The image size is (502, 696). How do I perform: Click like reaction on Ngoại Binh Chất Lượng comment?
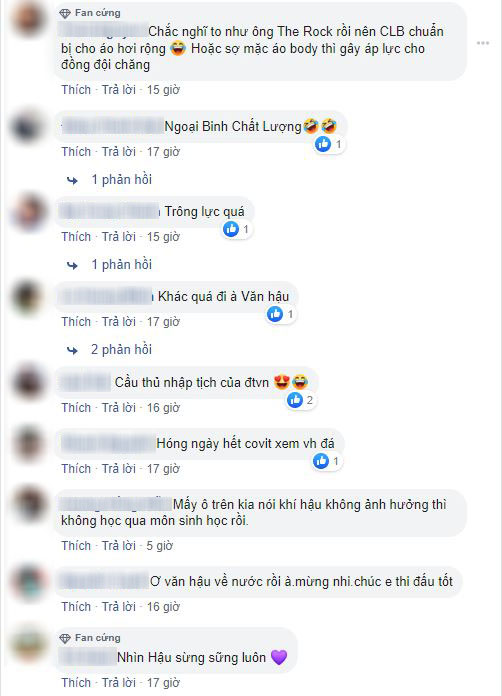pos(329,144)
